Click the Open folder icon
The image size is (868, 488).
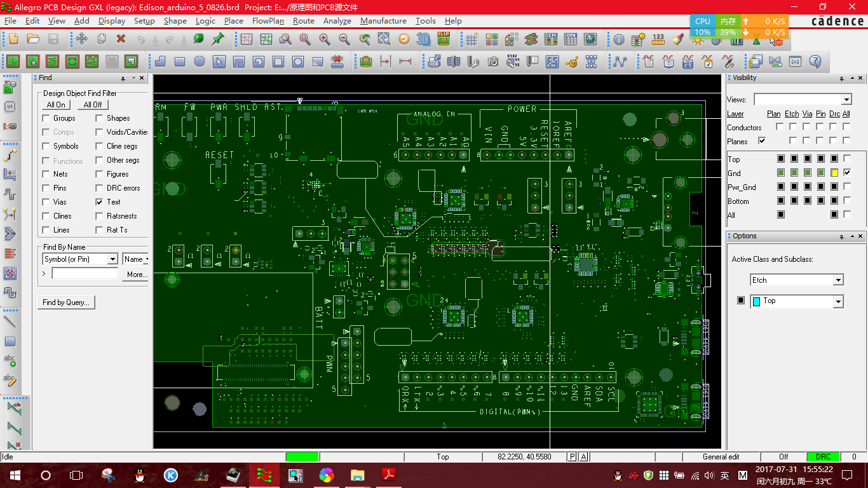coord(34,39)
